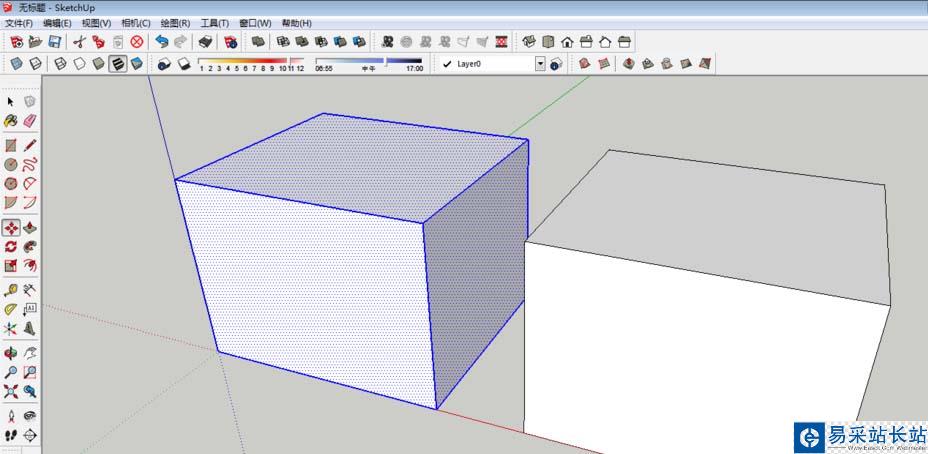Click the Look Around eye tool
928x454 pixels.
coord(30,416)
